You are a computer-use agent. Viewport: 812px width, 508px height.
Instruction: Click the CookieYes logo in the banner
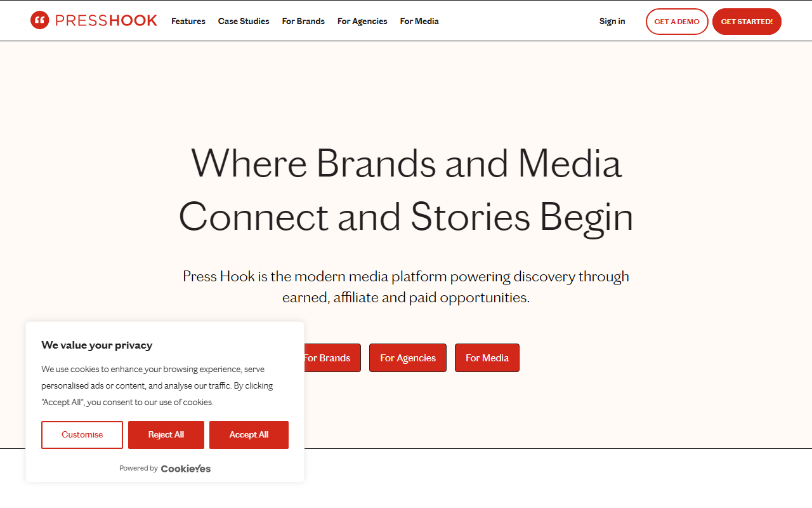(x=186, y=469)
